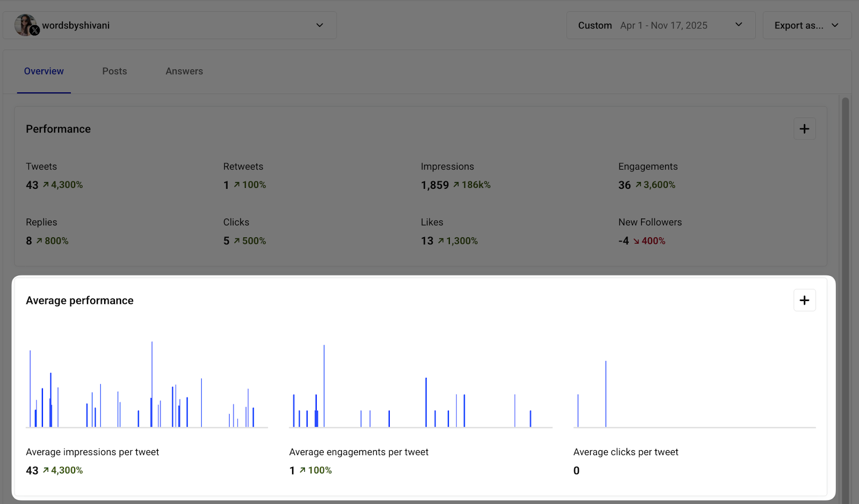Click the plus icon on Average performance card

(804, 300)
